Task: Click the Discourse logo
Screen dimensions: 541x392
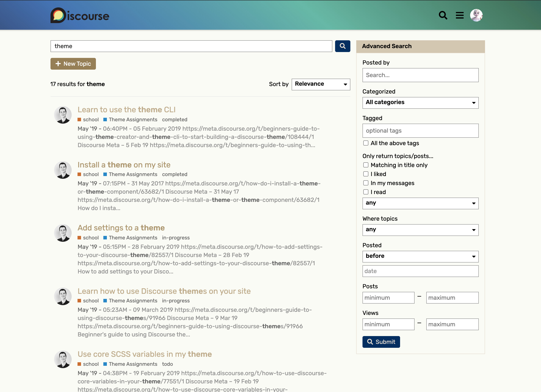Action: [x=80, y=15]
